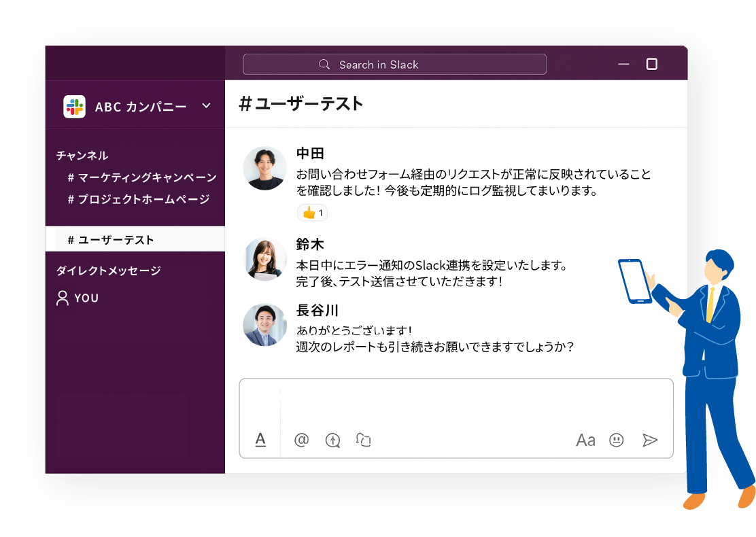
Task: Open the # プロジェクトホームページ channel
Action: 139,199
